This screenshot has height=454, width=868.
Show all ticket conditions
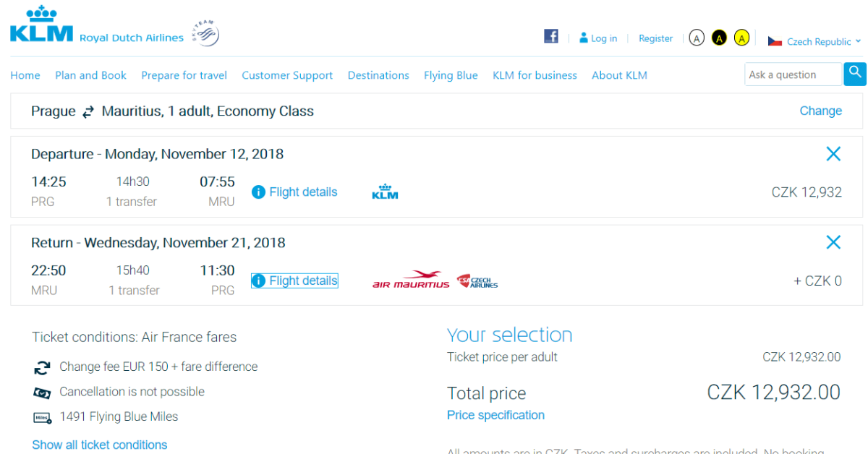point(99,445)
